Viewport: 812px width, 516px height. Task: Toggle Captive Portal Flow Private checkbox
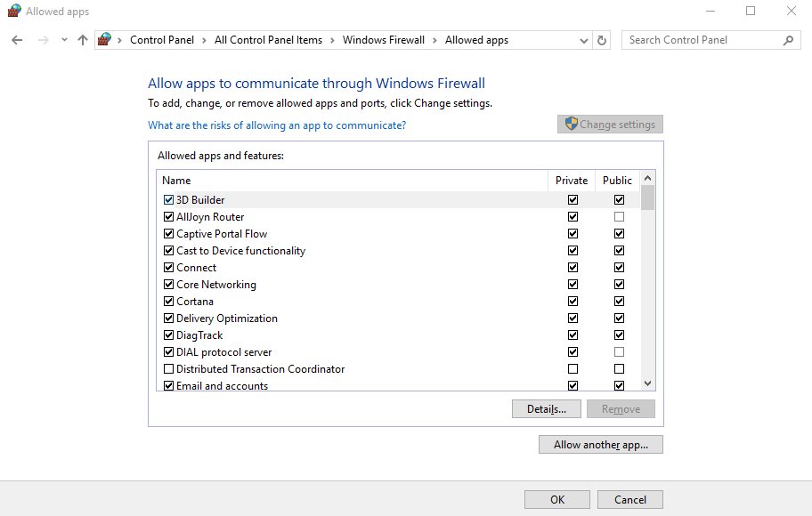click(x=572, y=233)
